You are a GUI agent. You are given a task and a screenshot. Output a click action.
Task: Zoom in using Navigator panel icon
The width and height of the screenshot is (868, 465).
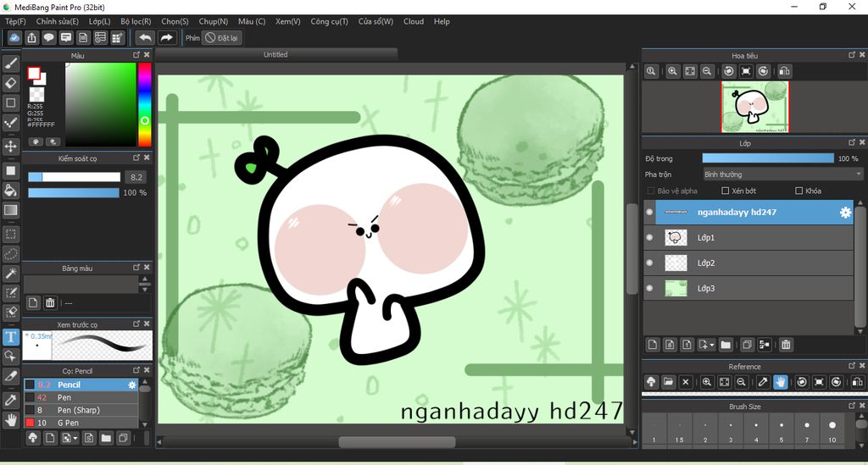tap(672, 71)
